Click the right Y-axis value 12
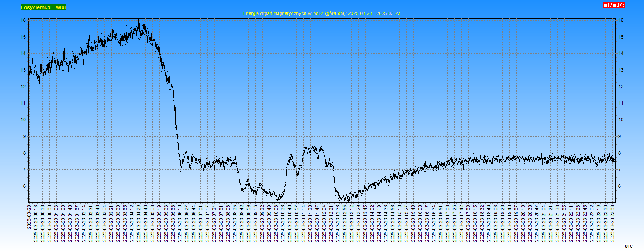 [x=620, y=87]
